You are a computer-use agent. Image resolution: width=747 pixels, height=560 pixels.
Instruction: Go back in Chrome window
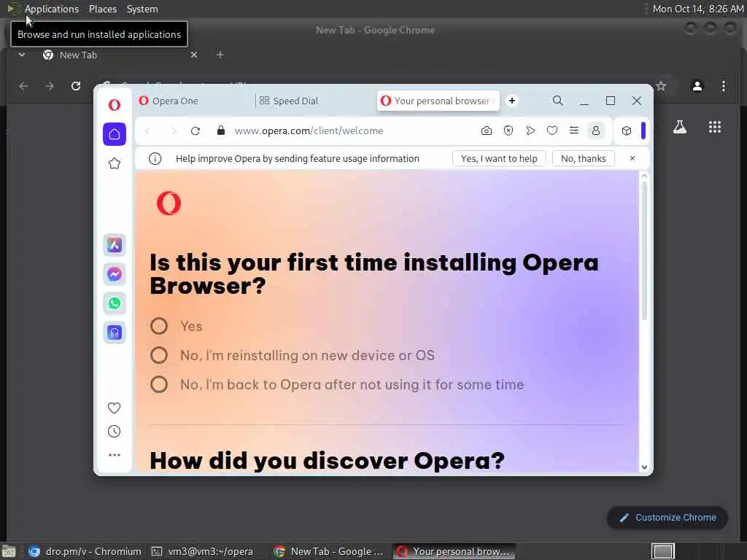[x=23, y=86]
